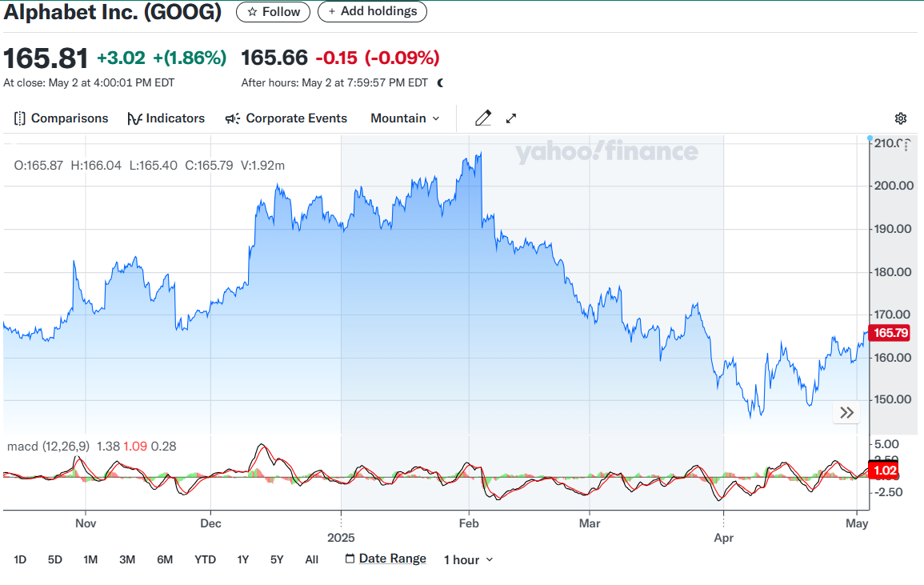Click the Mar label on time axis

pos(590,523)
